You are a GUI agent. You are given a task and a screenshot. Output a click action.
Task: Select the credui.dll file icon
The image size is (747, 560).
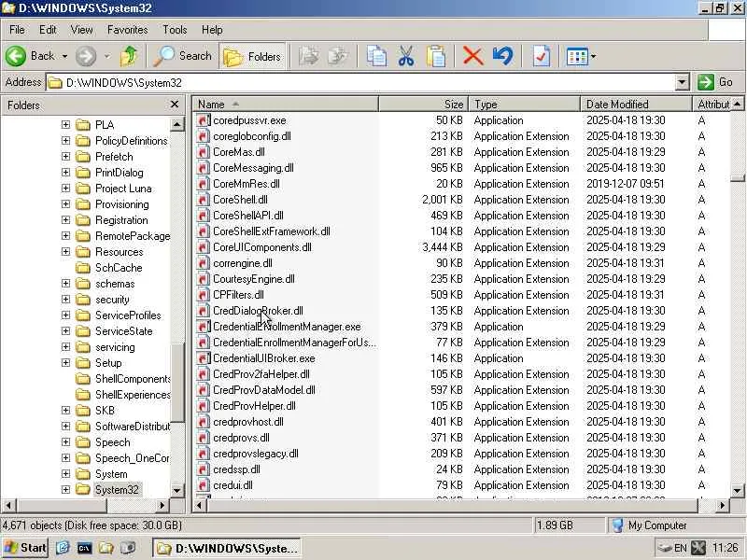tap(203, 485)
